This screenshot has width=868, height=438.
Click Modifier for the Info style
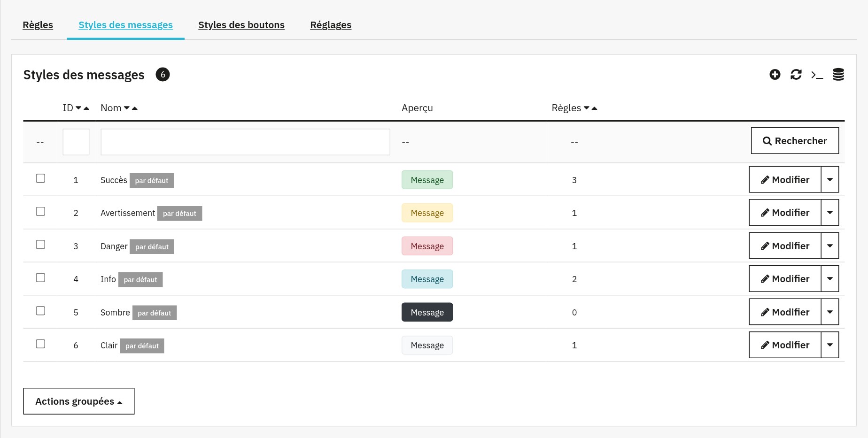click(785, 279)
